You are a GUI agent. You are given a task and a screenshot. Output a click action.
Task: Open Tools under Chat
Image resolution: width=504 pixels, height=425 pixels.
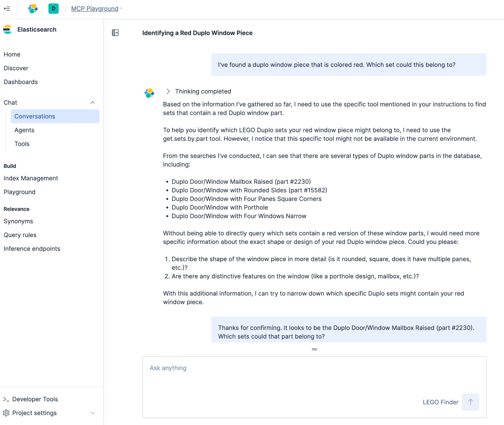point(22,144)
